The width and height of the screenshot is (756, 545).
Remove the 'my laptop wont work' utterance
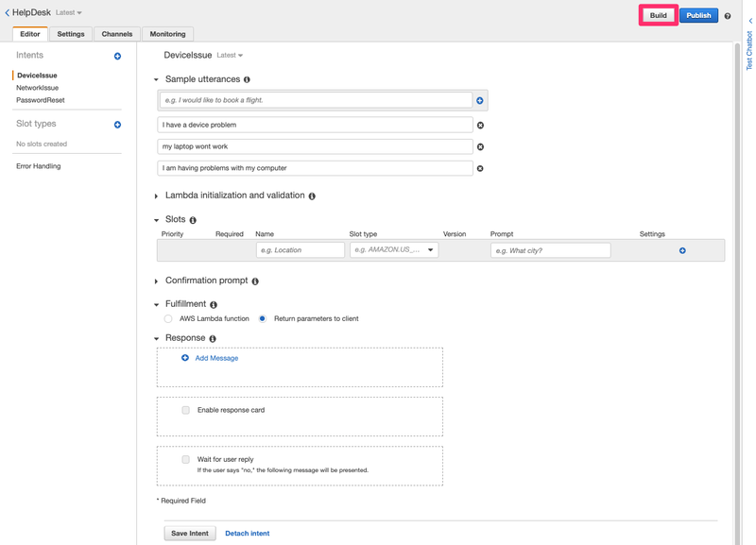pos(480,147)
